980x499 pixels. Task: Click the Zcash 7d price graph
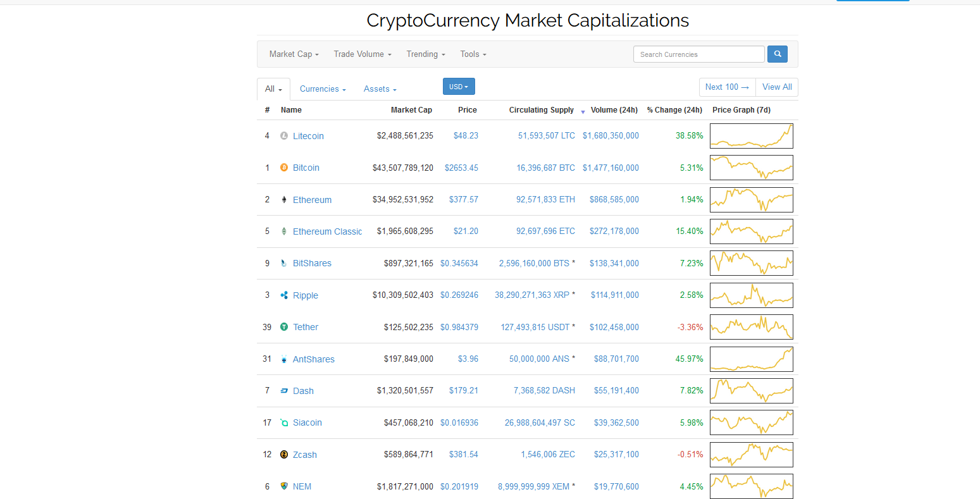click(752, 455)
